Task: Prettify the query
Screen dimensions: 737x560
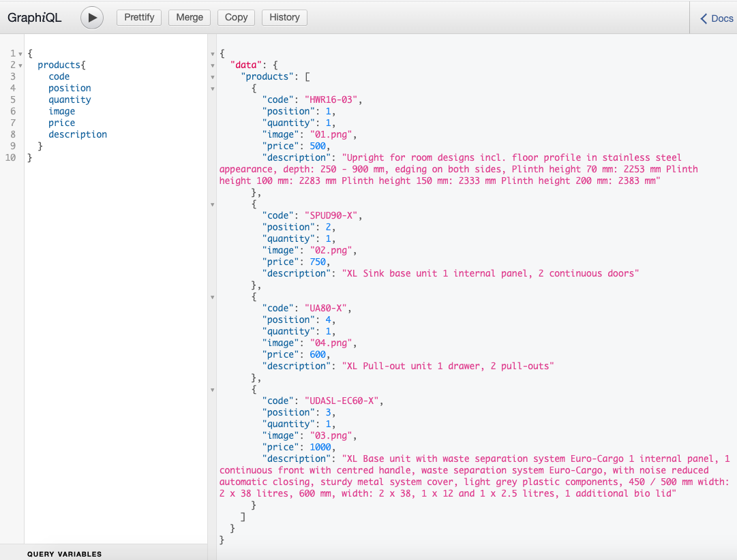Action: [138, 17]
